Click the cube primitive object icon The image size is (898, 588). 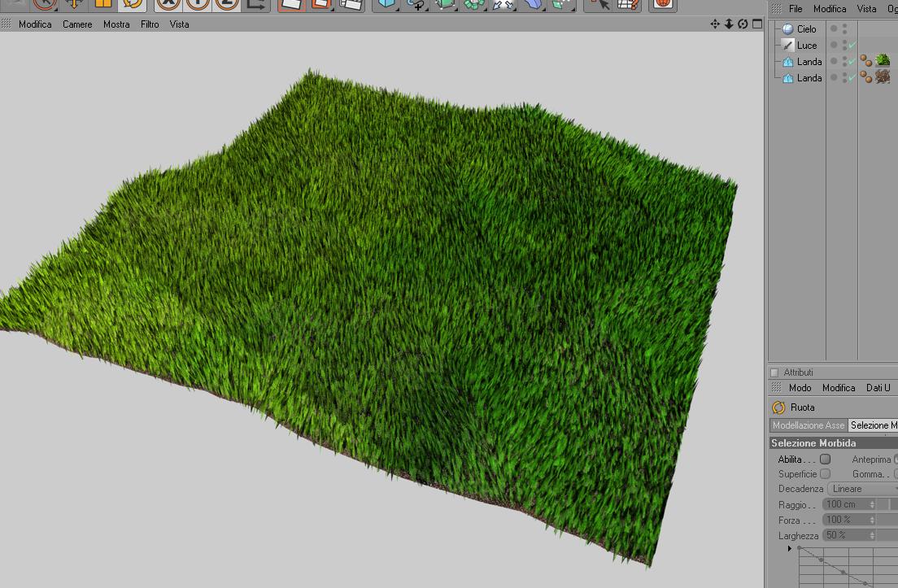click(388, 5)
